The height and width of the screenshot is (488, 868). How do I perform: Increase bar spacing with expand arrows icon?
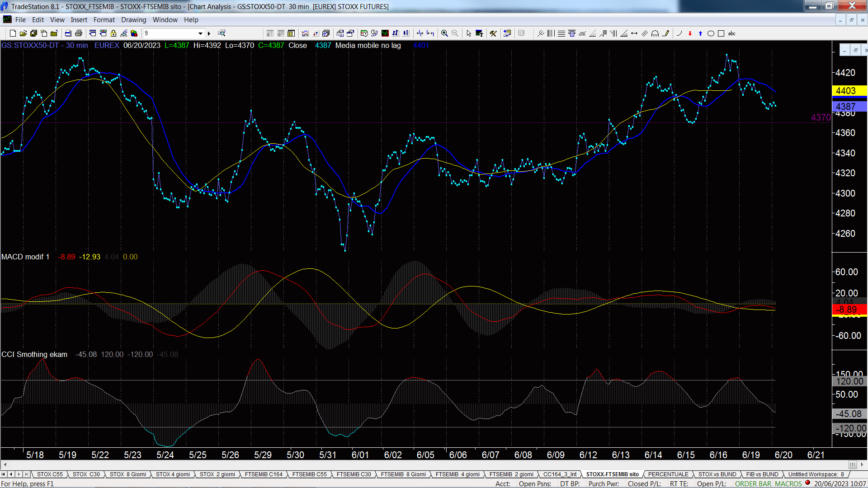click(430, 33)
